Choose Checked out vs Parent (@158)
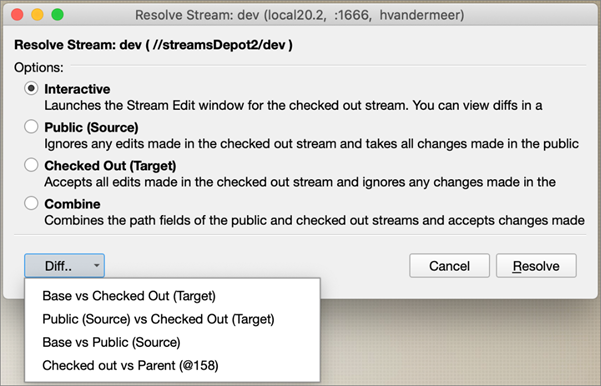The width and height of the screenshot is (601, 386). pyautogui.click(x=130, y=365)
